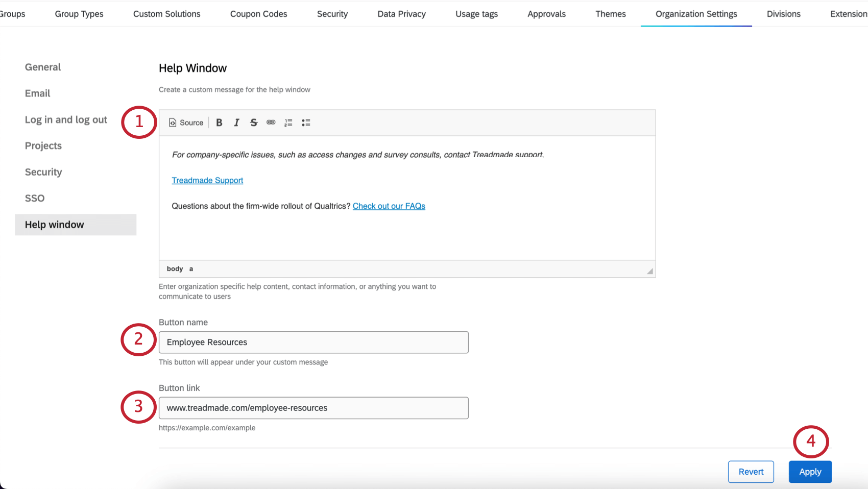Select the italic formatting icon
Screen dimensions: 868x489
click(236, 123)
